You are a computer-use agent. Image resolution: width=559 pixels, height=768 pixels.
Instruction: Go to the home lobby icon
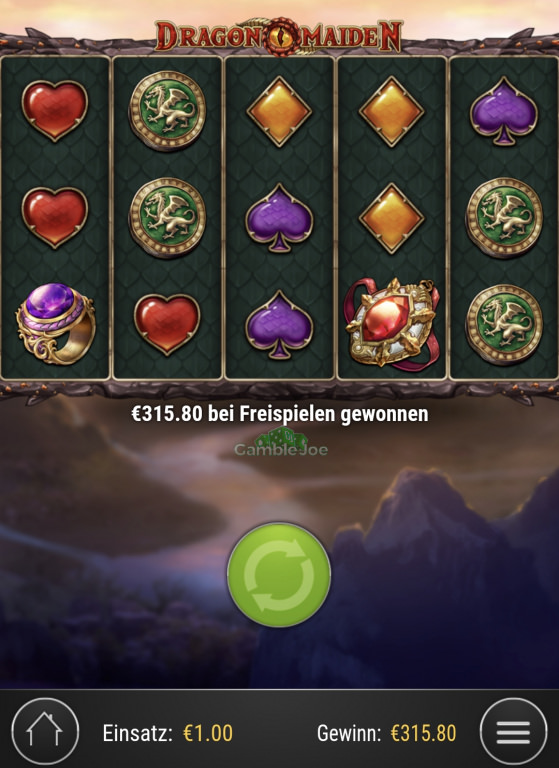(45, 732)
